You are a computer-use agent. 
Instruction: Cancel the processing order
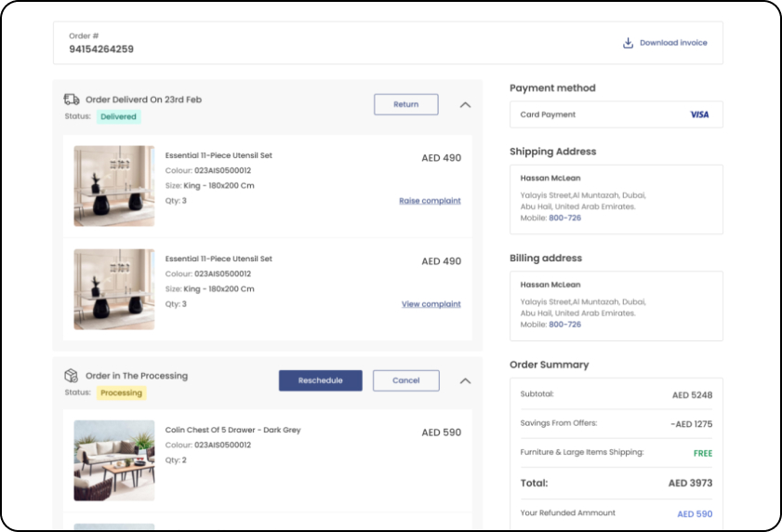406,380
